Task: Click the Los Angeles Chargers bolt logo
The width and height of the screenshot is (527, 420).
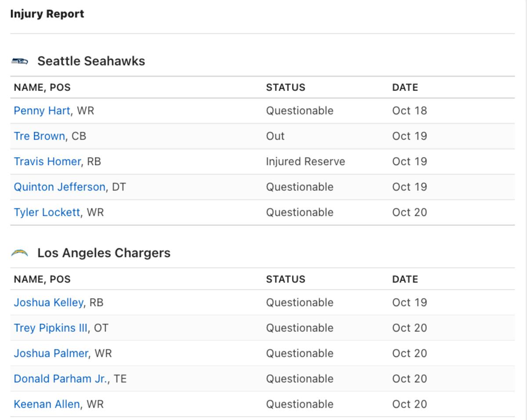Action: 19,253
